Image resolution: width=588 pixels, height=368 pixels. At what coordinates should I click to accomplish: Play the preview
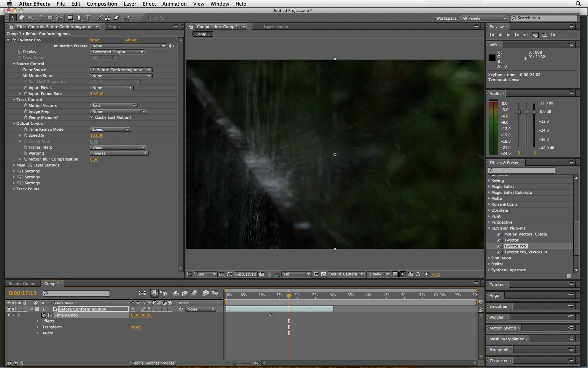pos(509,35)
